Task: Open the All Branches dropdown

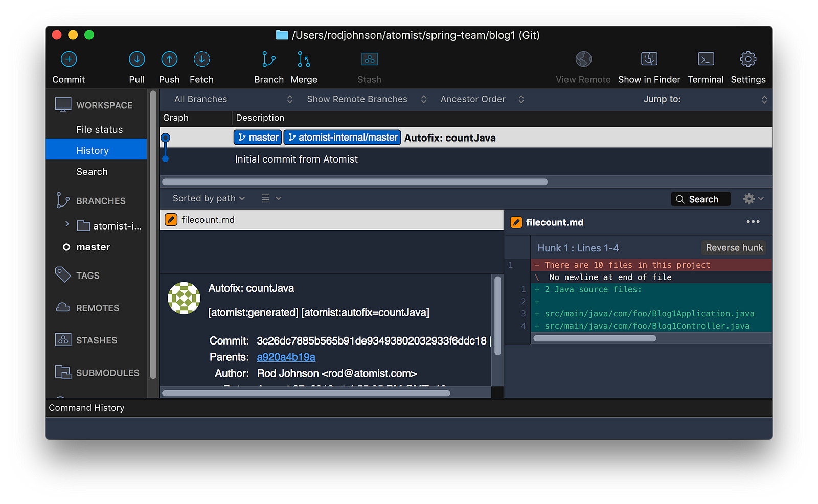Action: click(233, 99)
